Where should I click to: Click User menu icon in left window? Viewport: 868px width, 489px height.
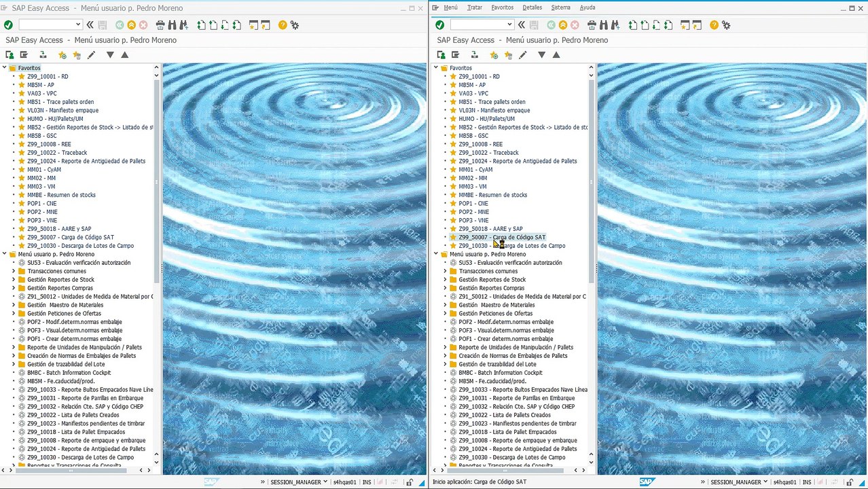click(x=11, y=55)
